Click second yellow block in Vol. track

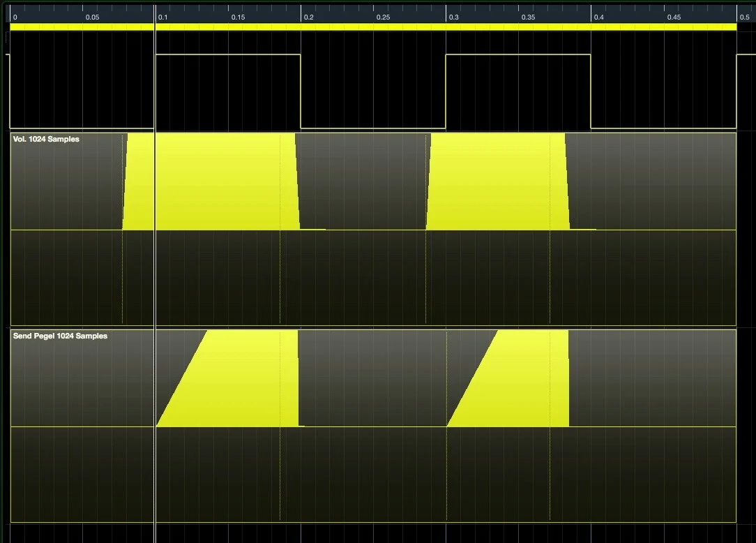(x=498, y=181)
